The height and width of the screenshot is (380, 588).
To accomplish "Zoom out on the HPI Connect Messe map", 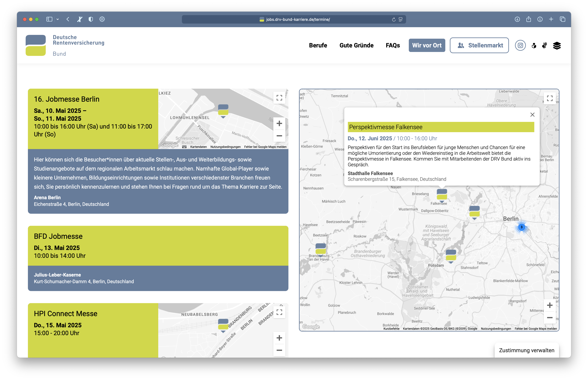I will (279, 350).
